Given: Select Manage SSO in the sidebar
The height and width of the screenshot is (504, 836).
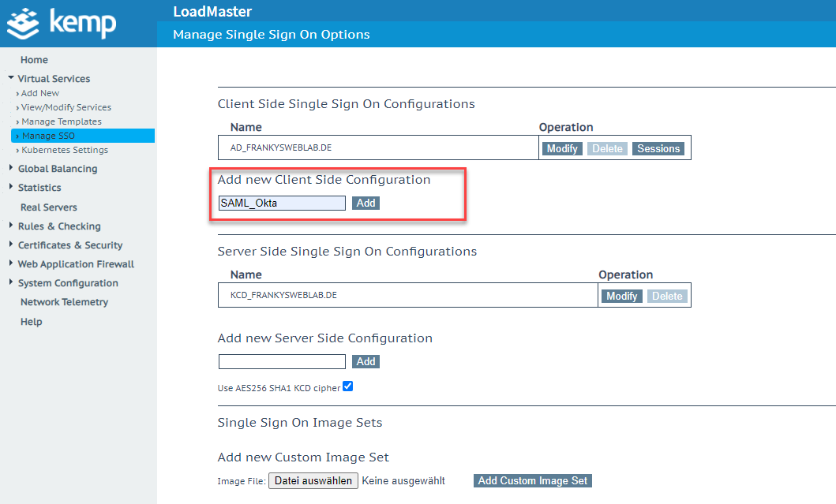Looking at the screenshot, I should (47, 136).
